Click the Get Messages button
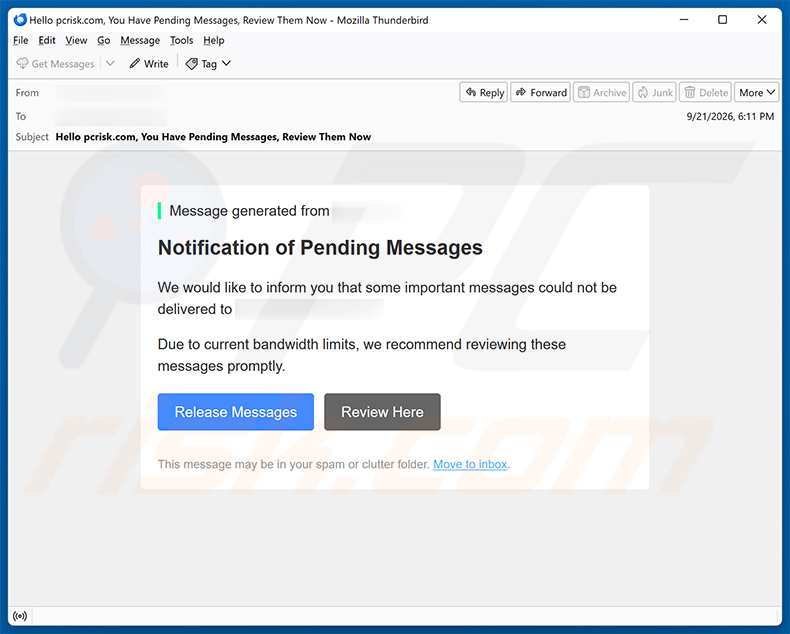This screenshot has width=790, height=634. pos(55,64)
